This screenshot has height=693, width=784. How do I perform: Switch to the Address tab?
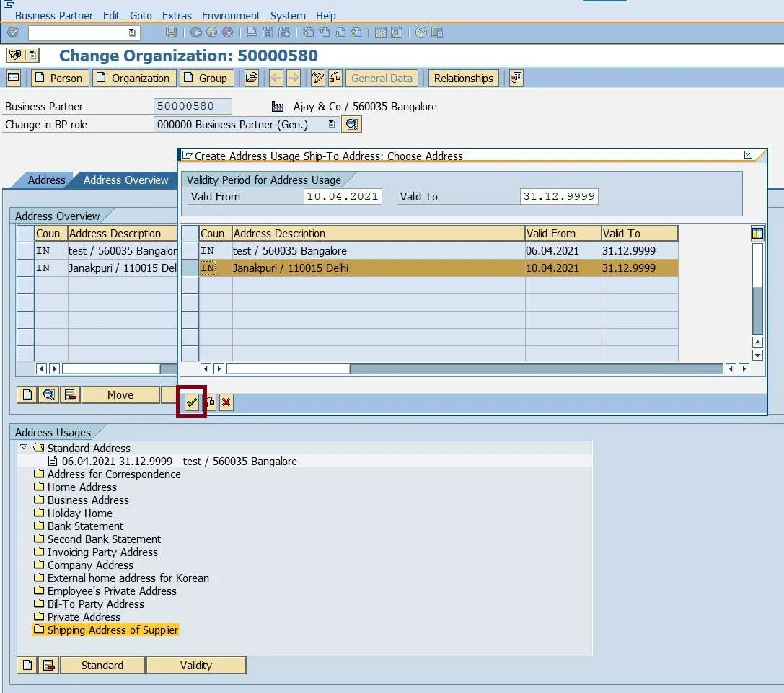pyautogui.click(x=47, y=180)
